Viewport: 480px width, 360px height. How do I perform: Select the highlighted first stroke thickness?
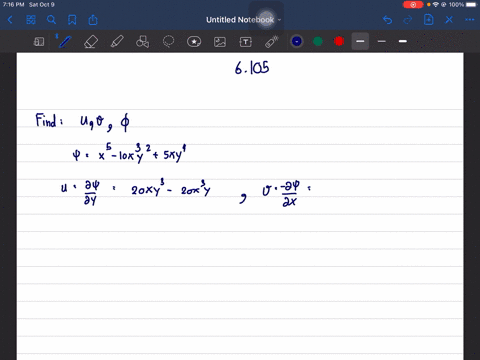tap(360, 41)
